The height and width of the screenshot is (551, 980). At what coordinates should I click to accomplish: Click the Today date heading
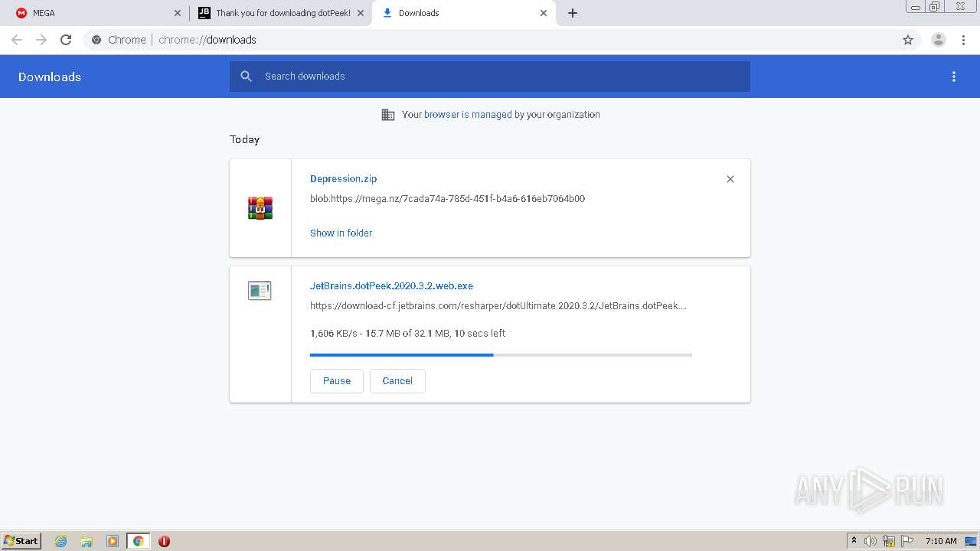244,139
